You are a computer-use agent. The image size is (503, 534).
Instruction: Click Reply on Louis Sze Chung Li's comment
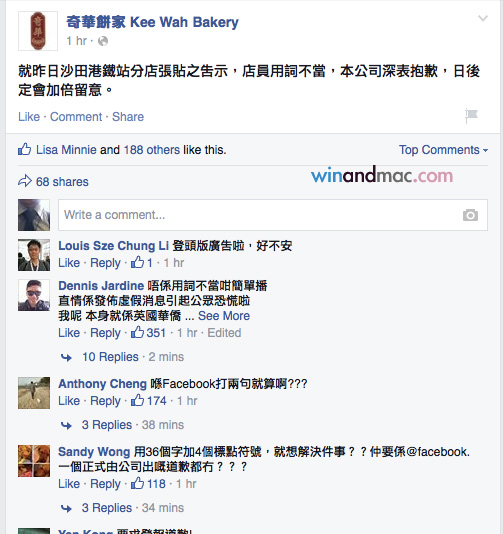pos(105,263)
